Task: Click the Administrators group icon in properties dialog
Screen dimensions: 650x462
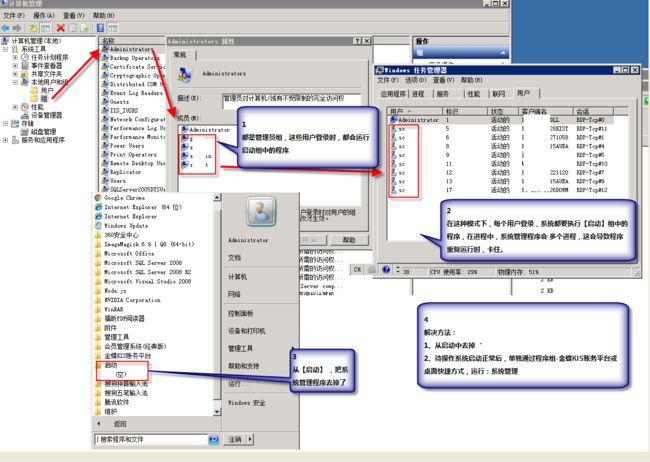Action: coord(184,75)
